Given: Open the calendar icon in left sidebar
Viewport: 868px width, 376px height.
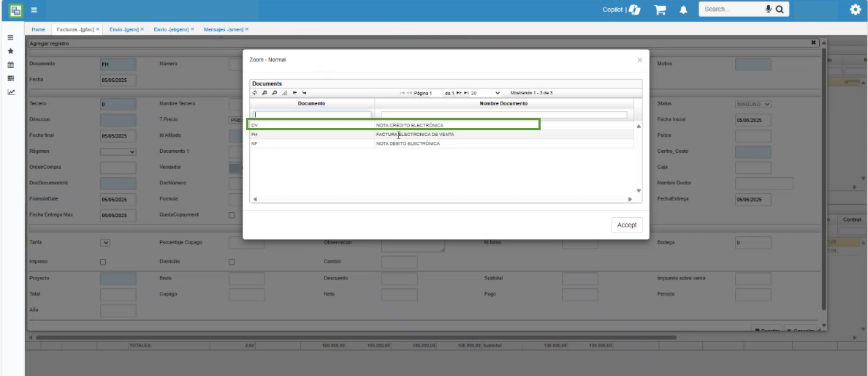Looking at the screenshot, I should (x=11, y=65).
